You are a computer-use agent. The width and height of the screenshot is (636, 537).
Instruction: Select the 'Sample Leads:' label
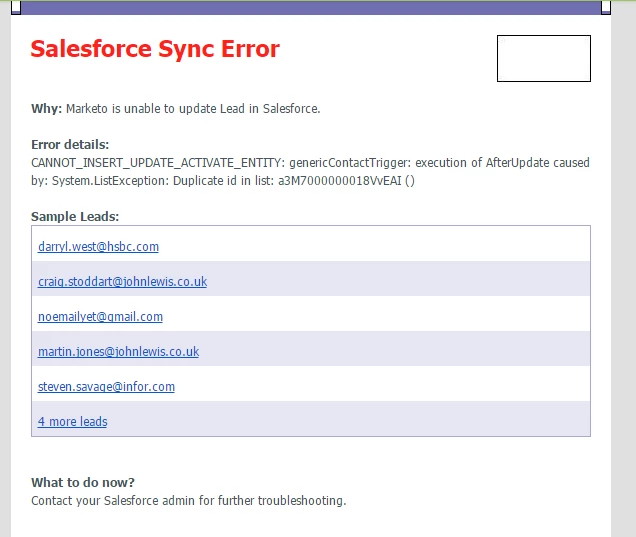point(75,217)
